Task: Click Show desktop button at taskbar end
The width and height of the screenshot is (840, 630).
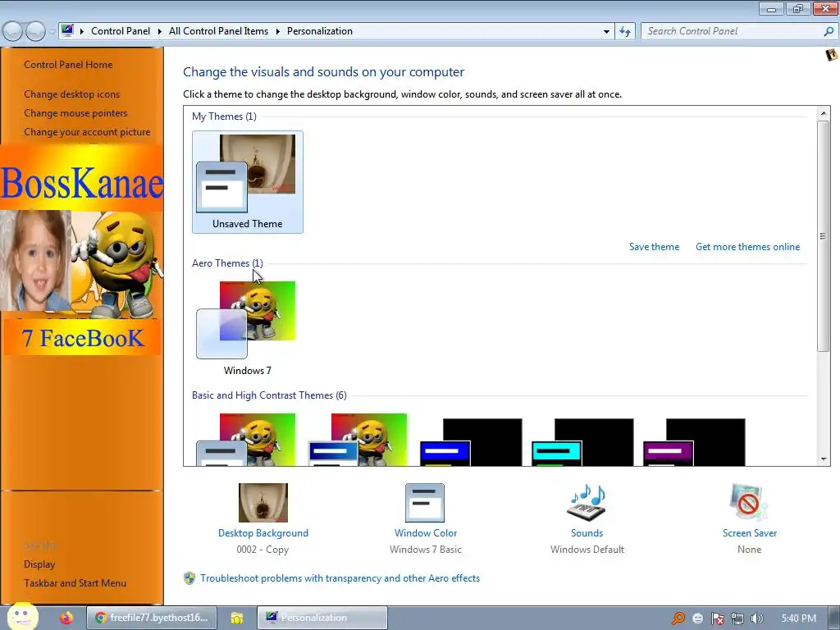Action: point(834,618)
